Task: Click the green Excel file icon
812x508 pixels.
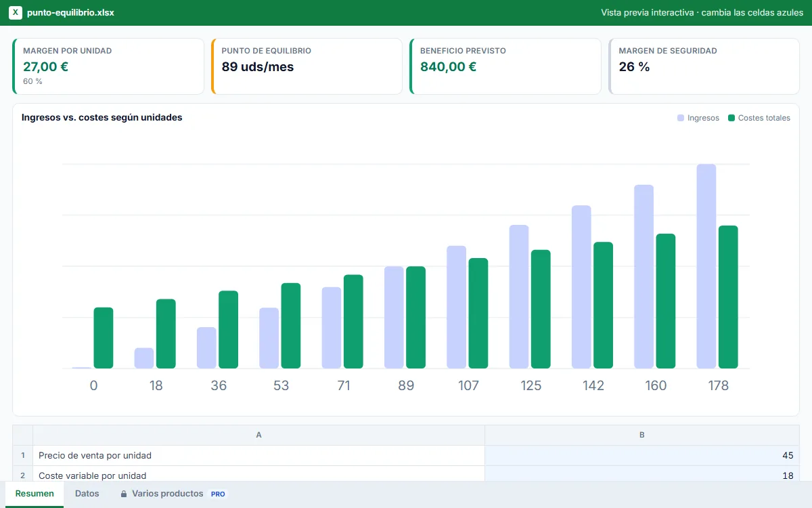Action: [x=16, y=13]
